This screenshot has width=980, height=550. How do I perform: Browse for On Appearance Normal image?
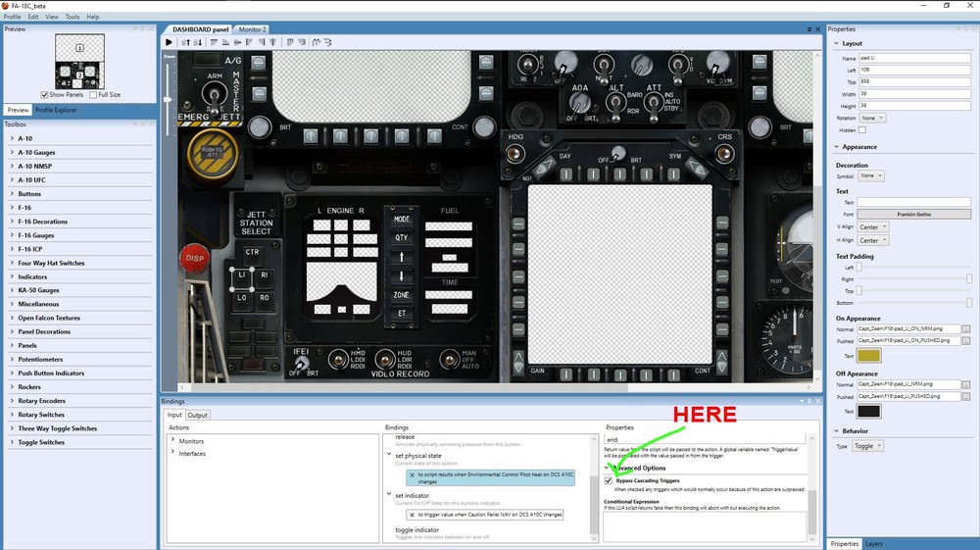coord(966,328)
